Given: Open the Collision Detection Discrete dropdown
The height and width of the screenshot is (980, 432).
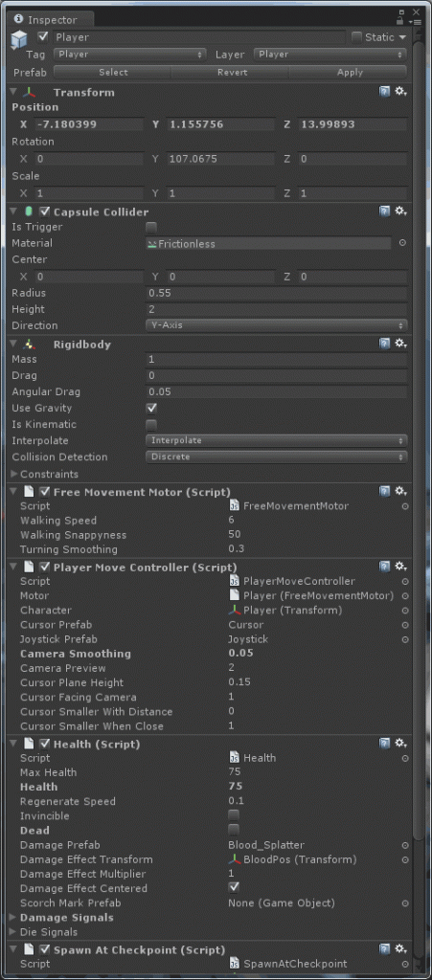Looking at the screenshot, I should click(276, 457).
